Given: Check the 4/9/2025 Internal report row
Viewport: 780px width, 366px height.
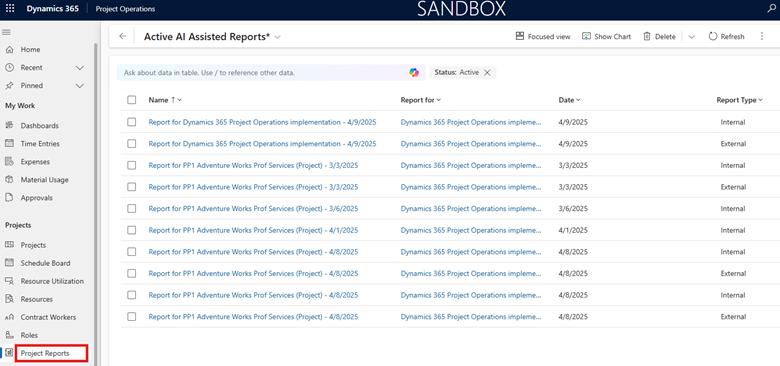Looking at the screenshot, I should point(131,122).
